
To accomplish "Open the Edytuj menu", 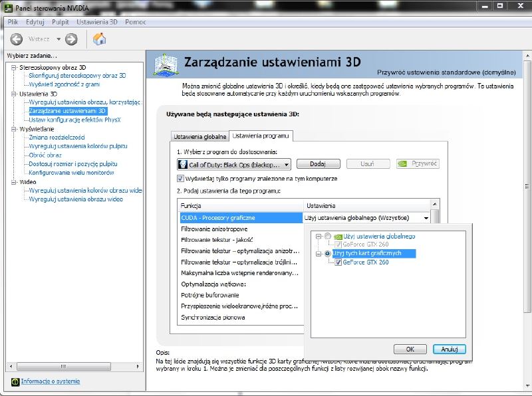I will pyautogui.click(x=35, y=22).
